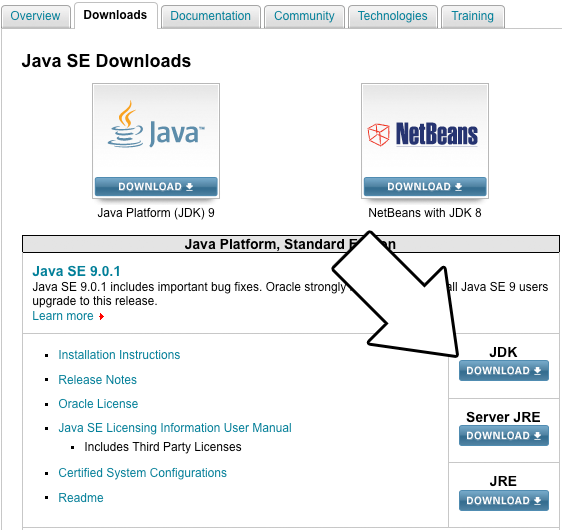Switch to the Documentation tab
The image size is (562, 530).
click(210, 16)
